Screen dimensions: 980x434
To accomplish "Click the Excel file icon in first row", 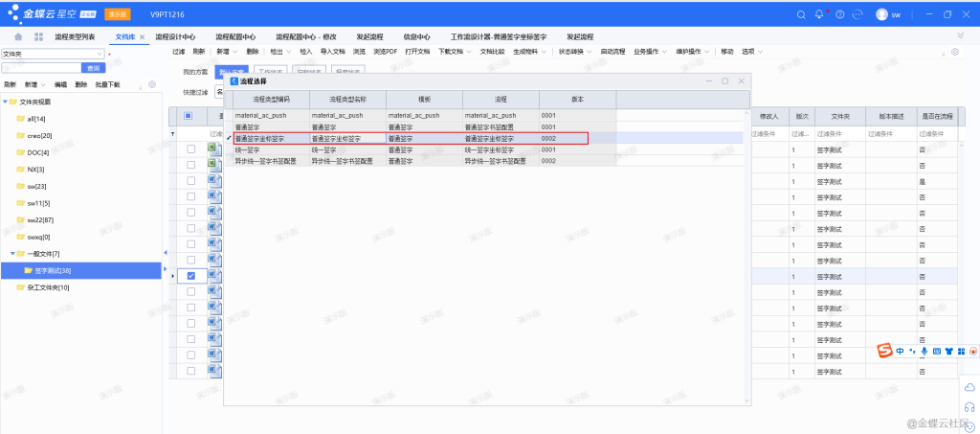I will (x=213, y=148).
